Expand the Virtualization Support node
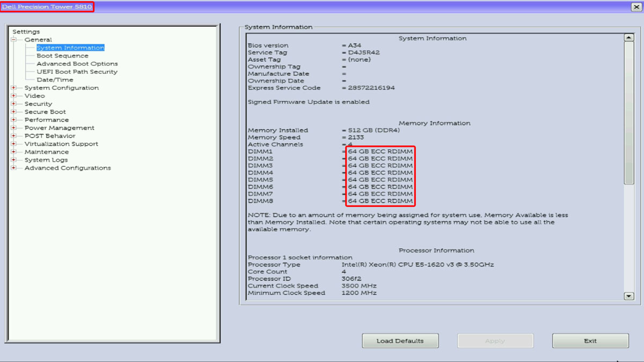This screenshot has height=362, width=644. click(13, 144)
